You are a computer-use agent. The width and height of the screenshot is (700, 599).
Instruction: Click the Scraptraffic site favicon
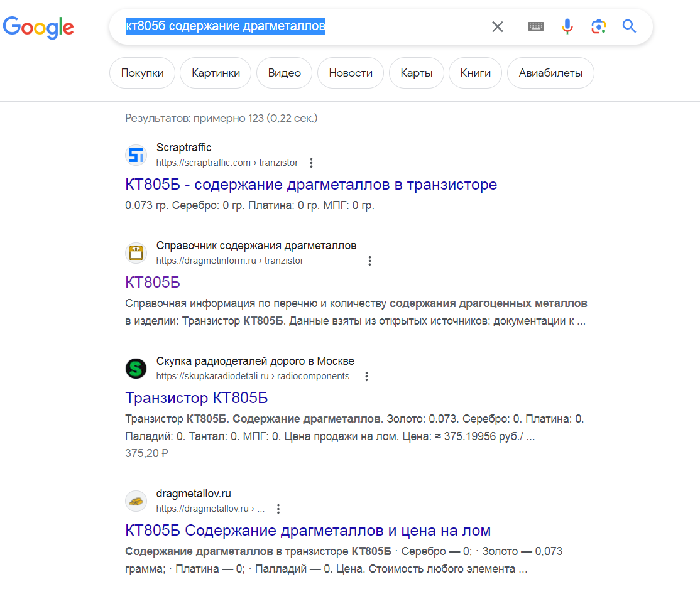click(x=136, y=155)
